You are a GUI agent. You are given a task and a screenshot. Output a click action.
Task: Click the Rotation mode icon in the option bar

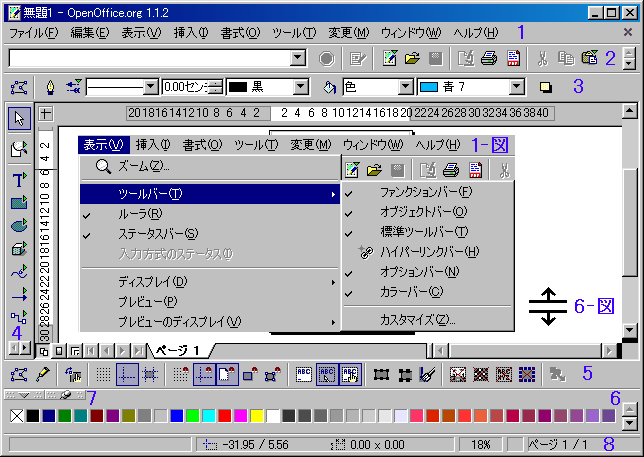click(73, 374)
